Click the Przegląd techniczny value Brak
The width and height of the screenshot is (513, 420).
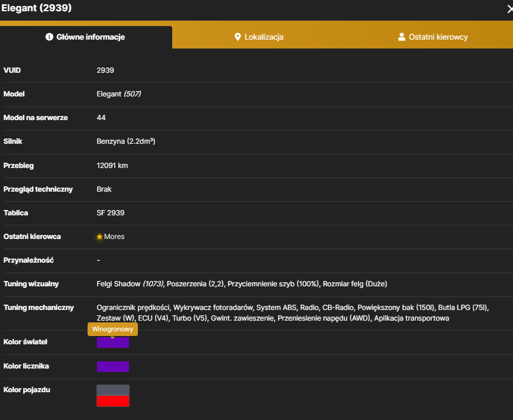[x=104, y=189]
